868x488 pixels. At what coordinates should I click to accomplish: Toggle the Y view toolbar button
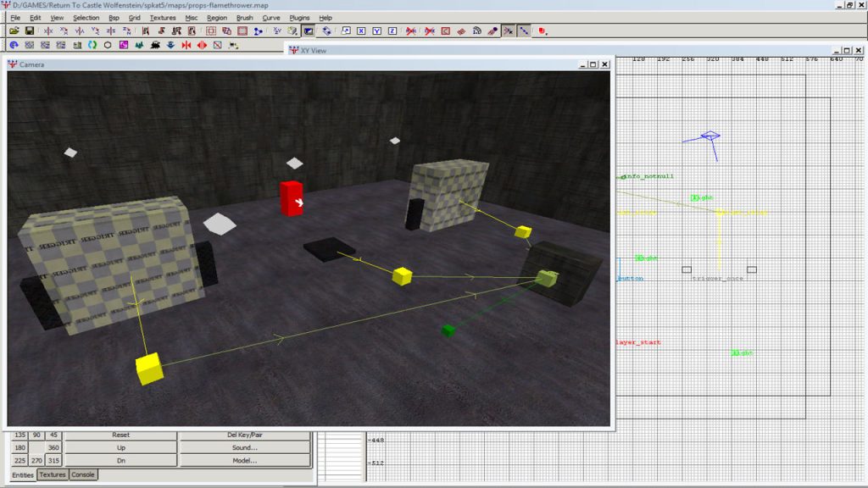tap(377, 31)
